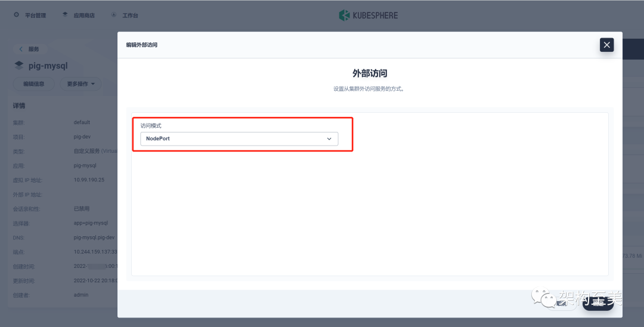Click the back chevron beside 服务

click(x=21, y=49)
